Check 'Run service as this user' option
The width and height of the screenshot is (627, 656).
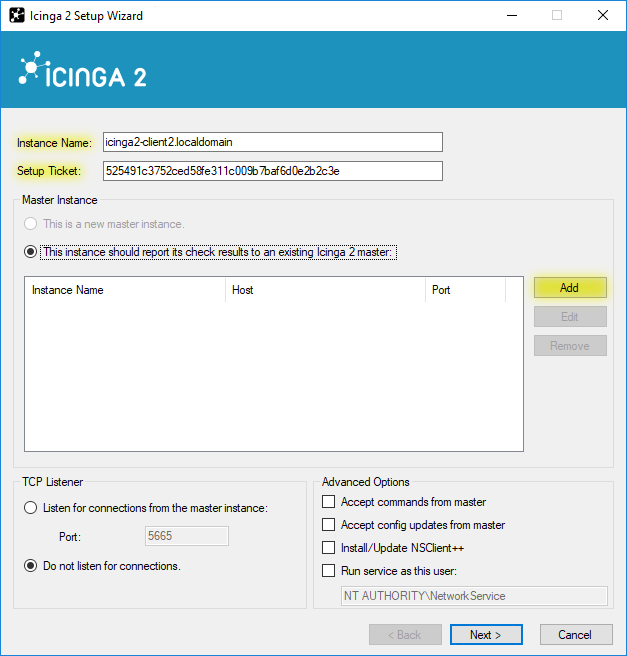[328, 571]
